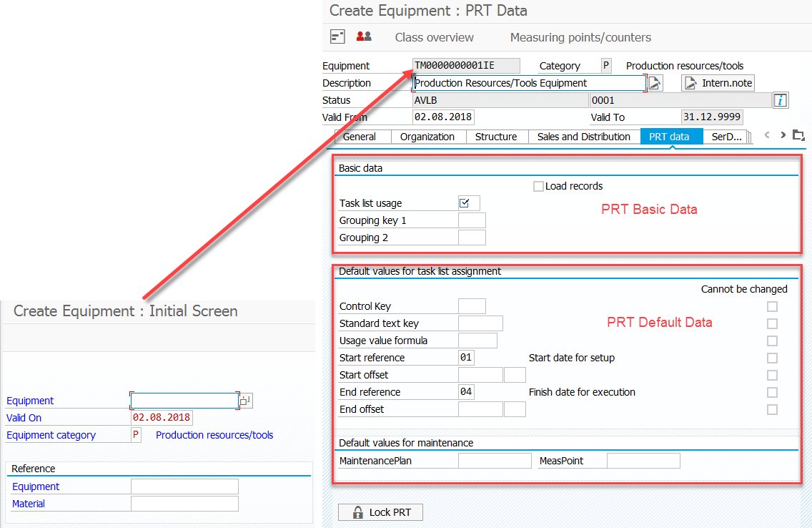Tick 'Cannot be changed' for End offset
This screenshot has height=528, width=812.
pyautogui.click(x=772, y=410)
